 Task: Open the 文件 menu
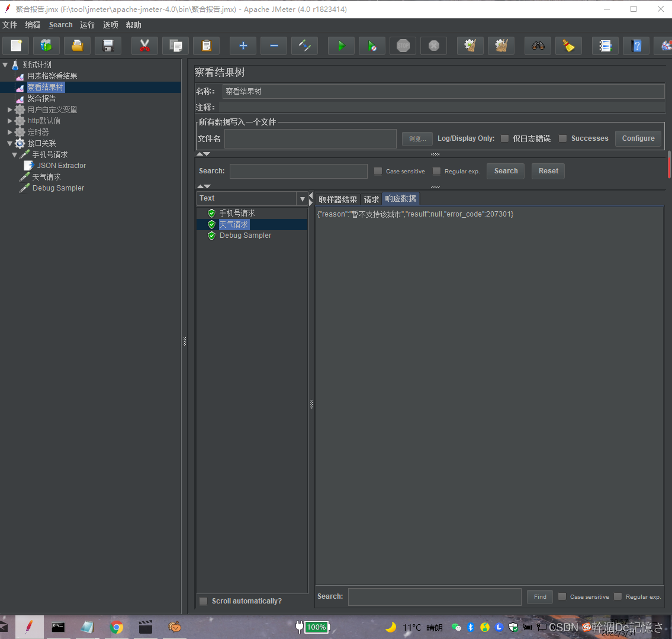(9, 25)
